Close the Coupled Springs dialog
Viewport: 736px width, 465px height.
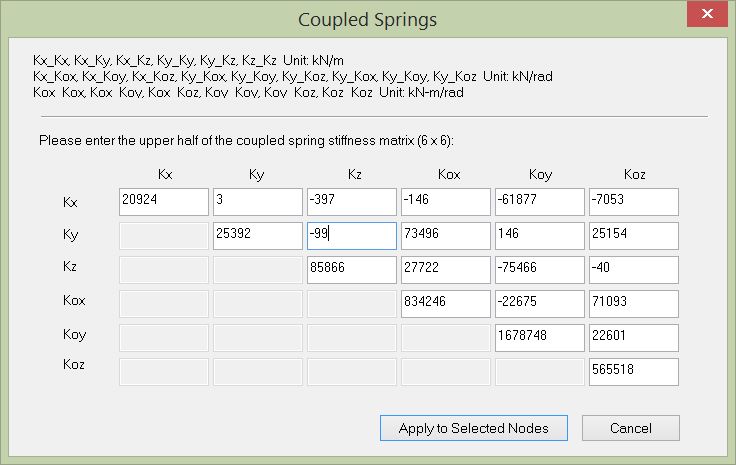point(707,14)
